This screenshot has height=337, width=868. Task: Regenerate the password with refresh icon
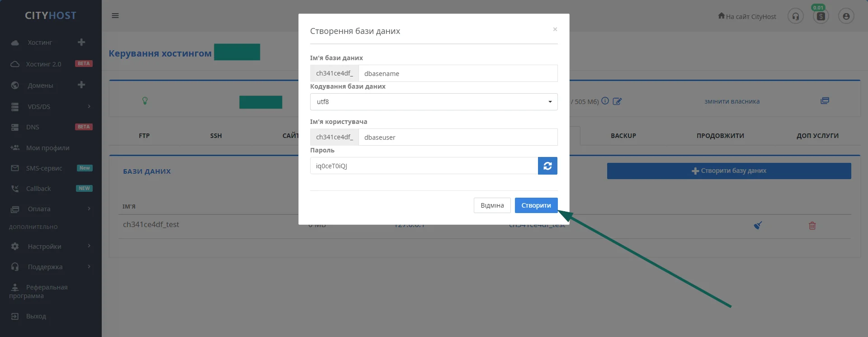coord(547,166)
